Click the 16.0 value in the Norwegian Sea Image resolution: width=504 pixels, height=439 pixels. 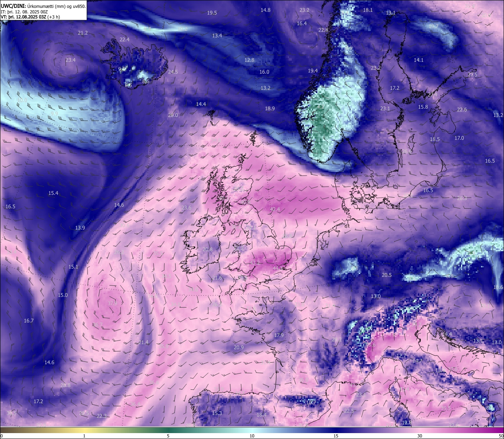point(264,72)
